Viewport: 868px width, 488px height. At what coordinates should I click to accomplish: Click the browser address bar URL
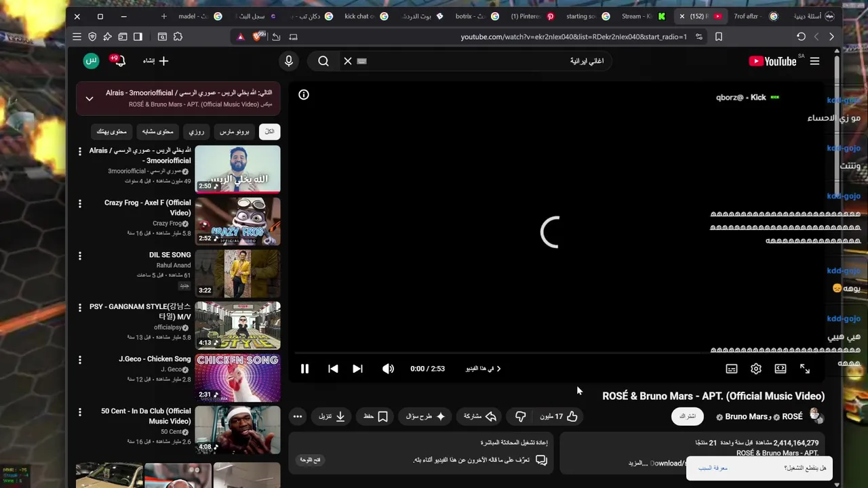pos(574,37)
